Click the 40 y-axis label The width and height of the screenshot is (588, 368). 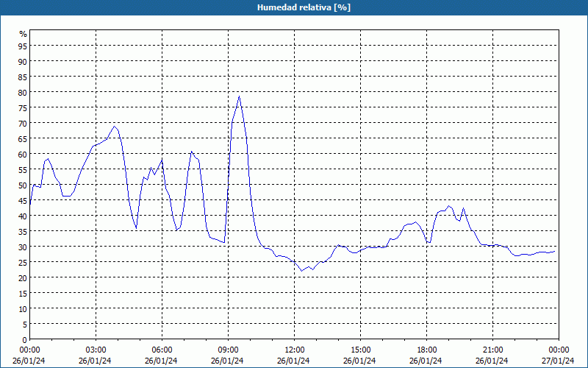click(x=23, y=216)
